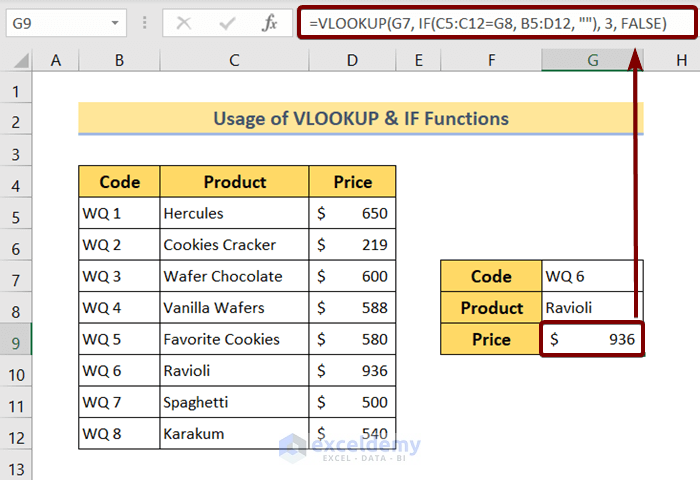The height and width of the screenshot is (480, 700).
Task: Click the price cell showing 650
Action: (352, 213)
